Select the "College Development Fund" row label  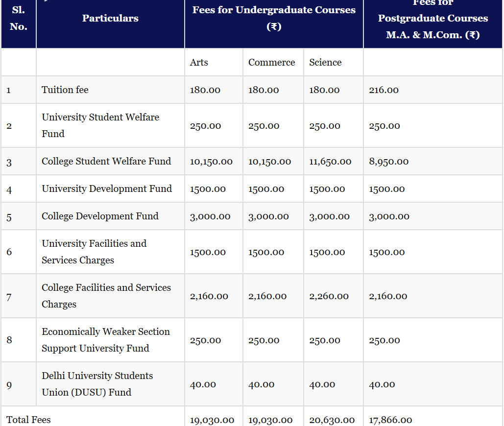click(100, 216)
